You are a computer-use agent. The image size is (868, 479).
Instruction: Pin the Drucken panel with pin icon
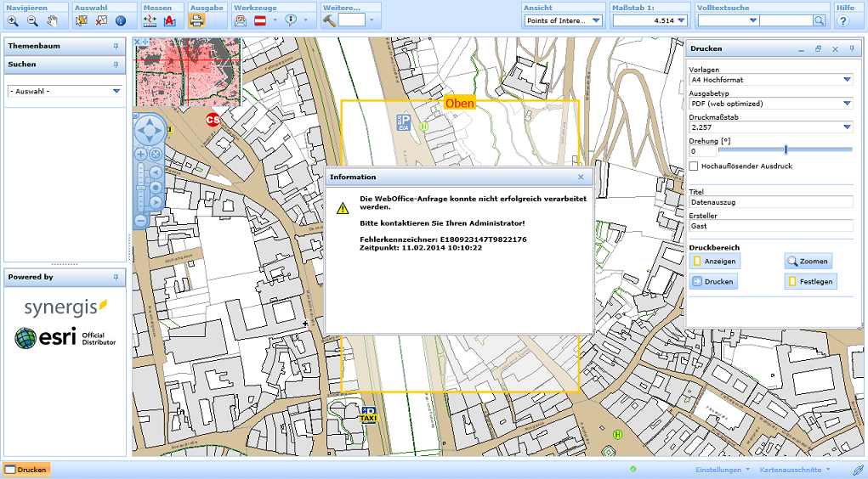pos(851,49)
